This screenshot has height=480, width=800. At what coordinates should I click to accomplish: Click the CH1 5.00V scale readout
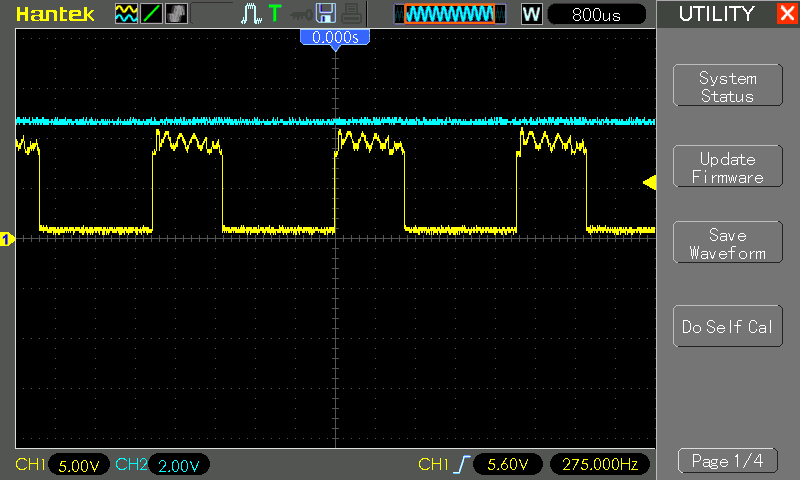pos(79,465)
